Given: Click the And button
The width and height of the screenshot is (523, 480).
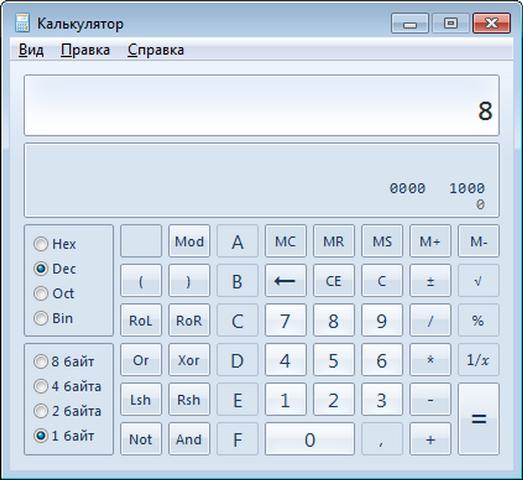Looking at the screenshot, I should pyautogui.click(x=189, y=439).
